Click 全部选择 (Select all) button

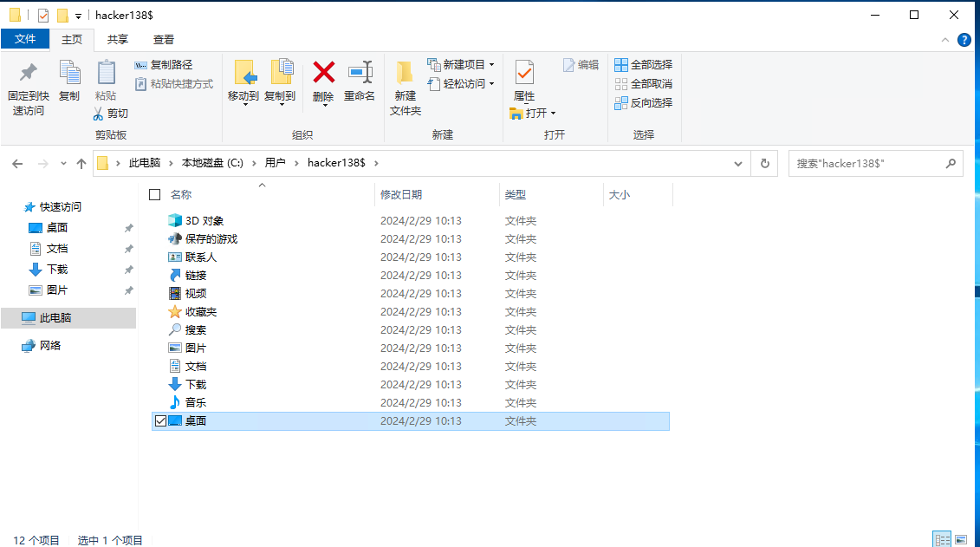coord(643,65)
